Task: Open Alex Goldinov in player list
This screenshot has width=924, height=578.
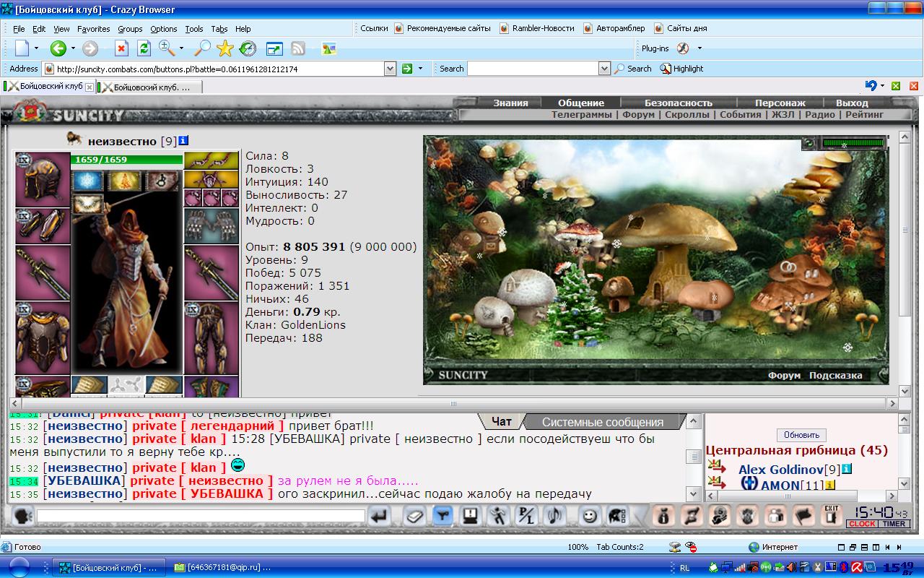Action: [781, 470]
